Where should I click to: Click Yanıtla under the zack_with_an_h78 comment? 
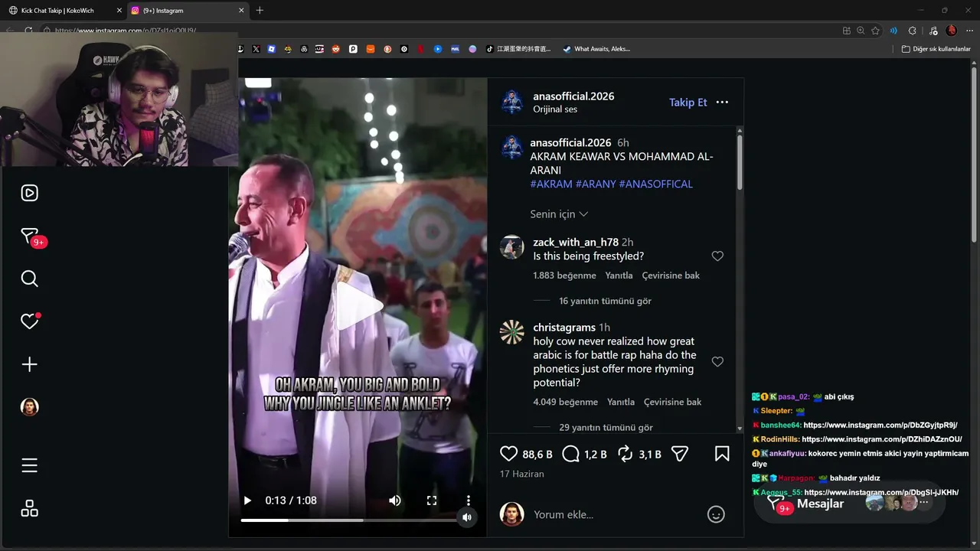pos(619,275)
